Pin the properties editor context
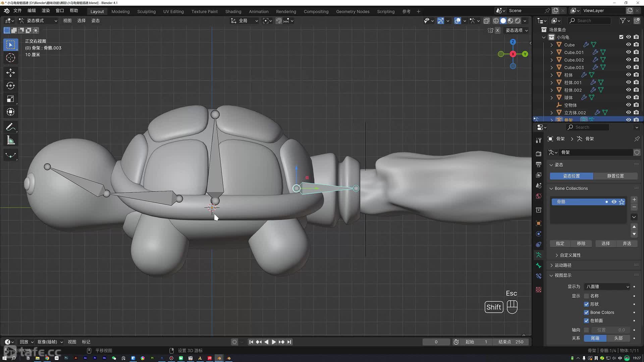 [x=637, y=139]
